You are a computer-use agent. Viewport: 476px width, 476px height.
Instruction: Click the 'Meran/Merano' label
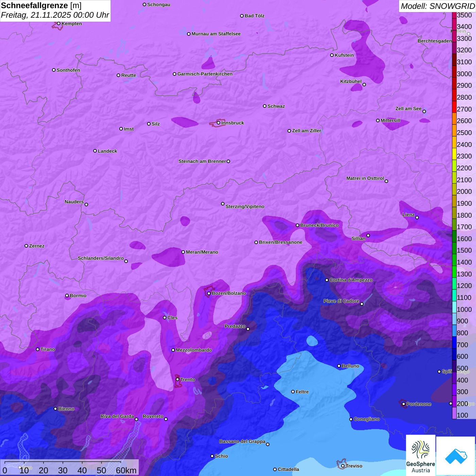pos(202,252)
